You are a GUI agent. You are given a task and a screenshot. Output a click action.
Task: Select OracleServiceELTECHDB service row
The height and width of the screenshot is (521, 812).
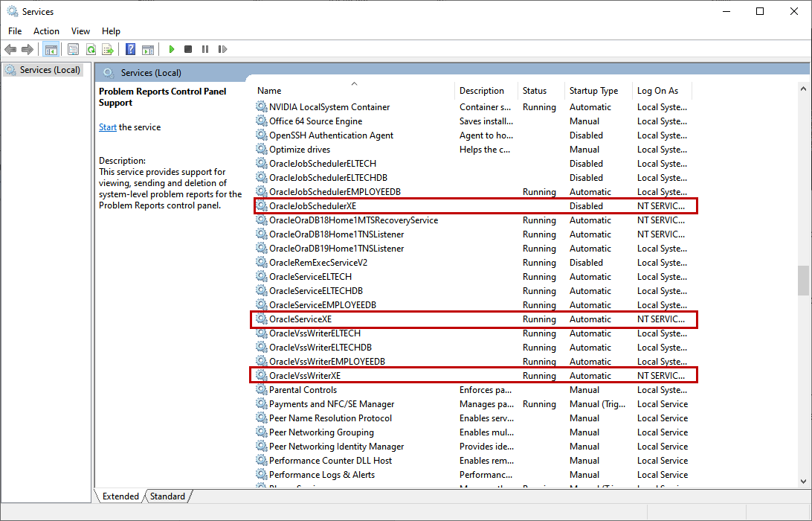pos(474,291)
